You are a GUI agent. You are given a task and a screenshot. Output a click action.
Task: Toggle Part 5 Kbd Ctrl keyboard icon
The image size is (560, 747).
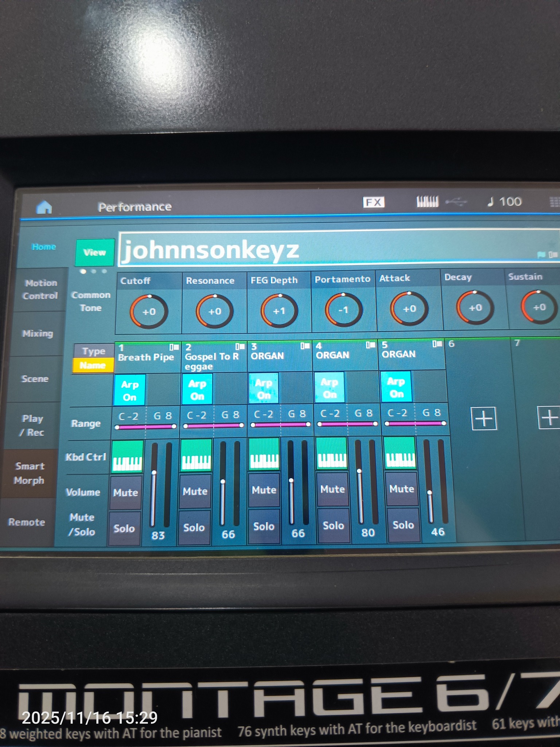click(x=400, y=453)
